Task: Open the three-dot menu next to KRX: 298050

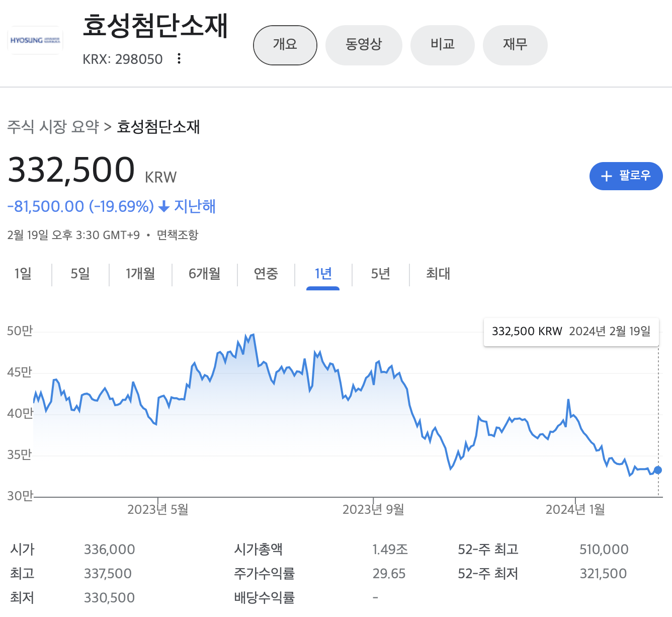Action: pyautogui.click(x=179, y=59)
